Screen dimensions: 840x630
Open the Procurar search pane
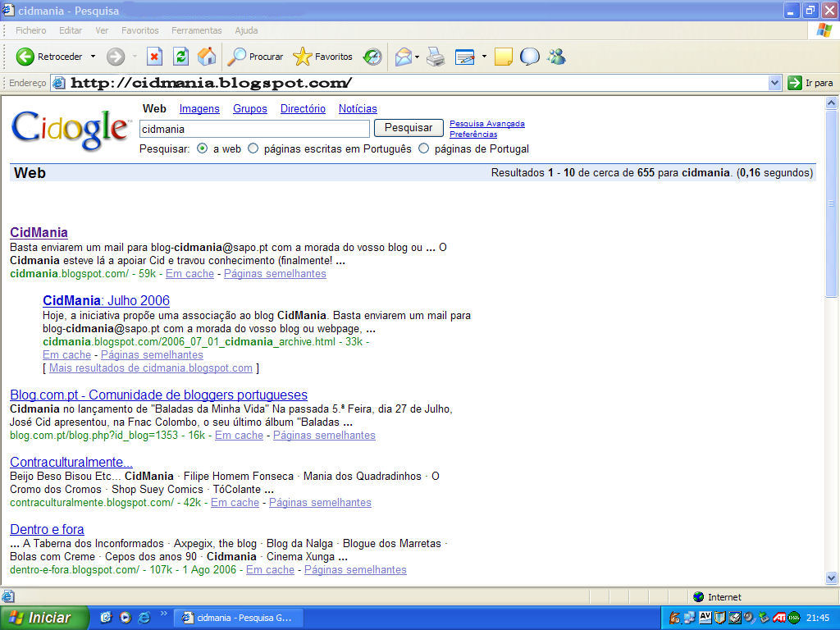pyautogui.click(x=255, y=57)
